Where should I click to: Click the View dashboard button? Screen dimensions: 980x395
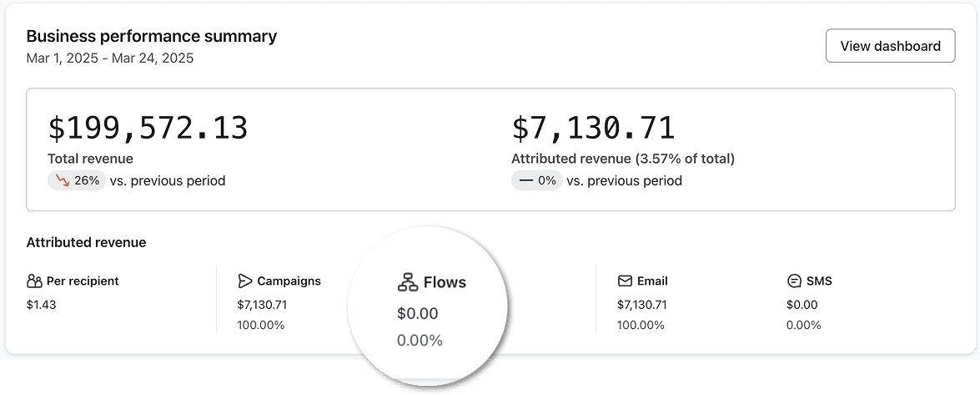tap(890, 46)
